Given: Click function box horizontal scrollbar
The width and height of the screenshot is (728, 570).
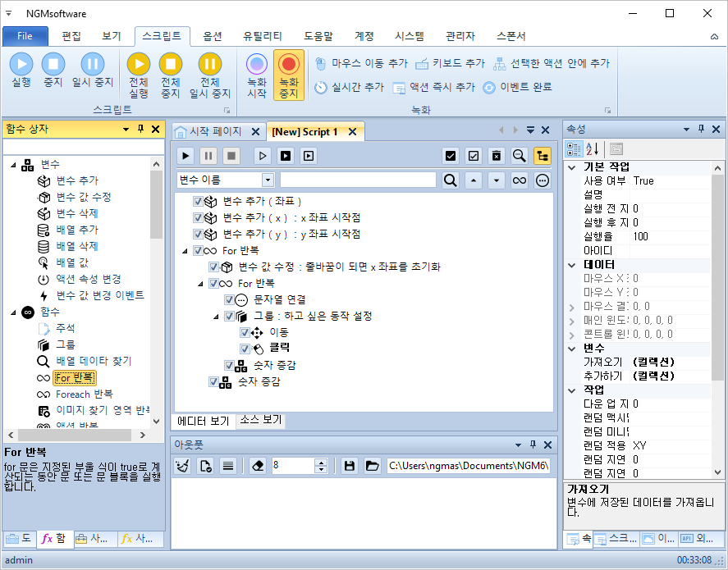Looking at the screenshot, I should (75, 435).
